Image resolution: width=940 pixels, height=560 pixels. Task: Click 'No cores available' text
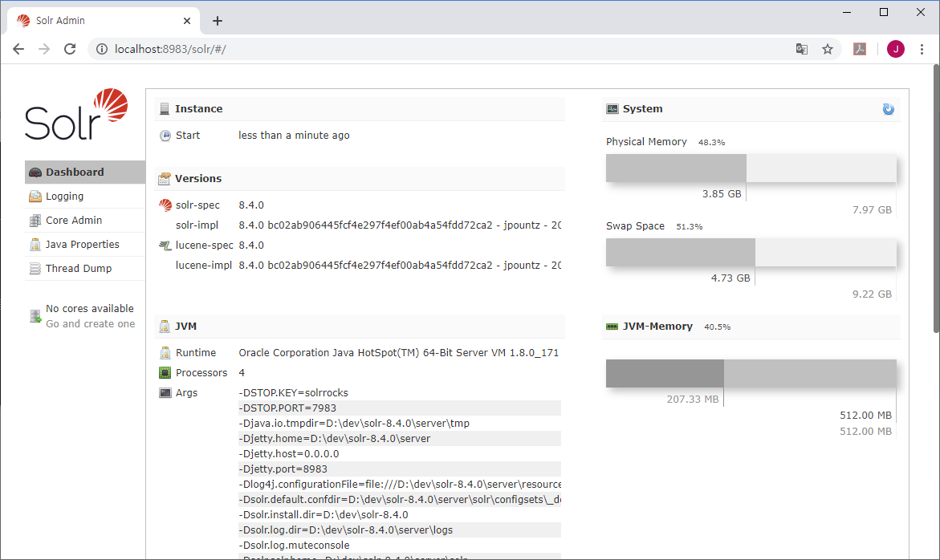pos(90,308)
